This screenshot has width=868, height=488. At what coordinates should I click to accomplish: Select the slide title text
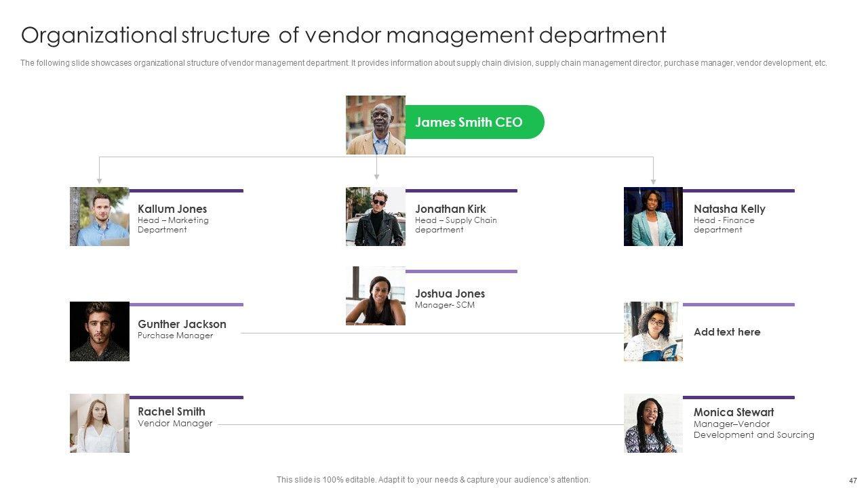click(343, 35)
